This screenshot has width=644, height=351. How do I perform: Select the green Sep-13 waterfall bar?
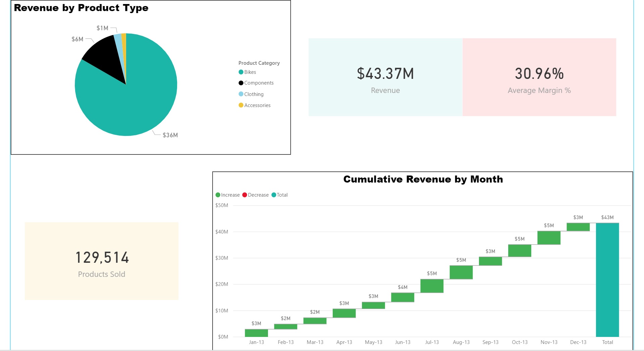(x=490, y=261)
